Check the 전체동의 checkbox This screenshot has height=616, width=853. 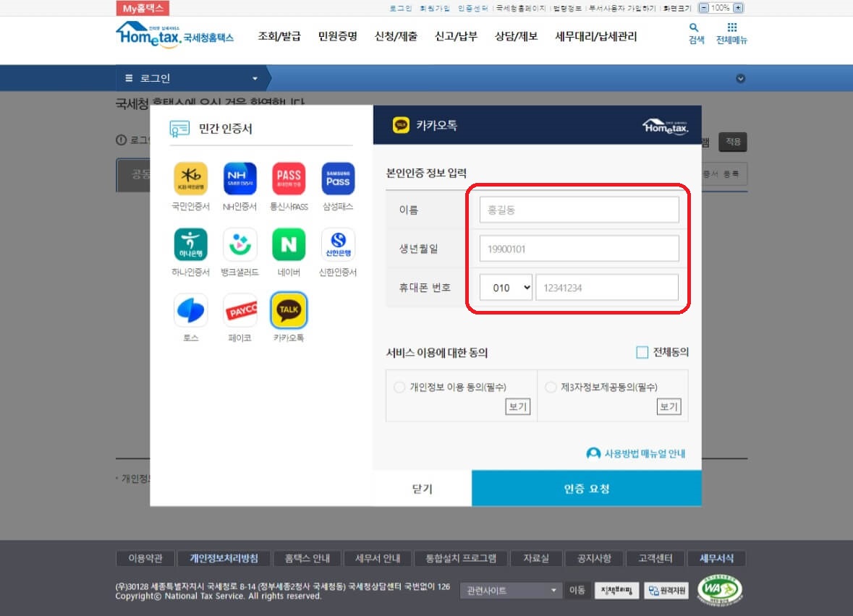coord(642,352)
